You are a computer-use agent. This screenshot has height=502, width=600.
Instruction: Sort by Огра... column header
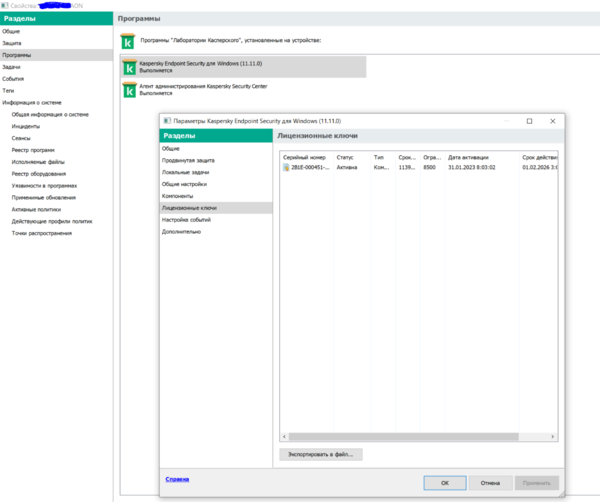coord(432,157)
